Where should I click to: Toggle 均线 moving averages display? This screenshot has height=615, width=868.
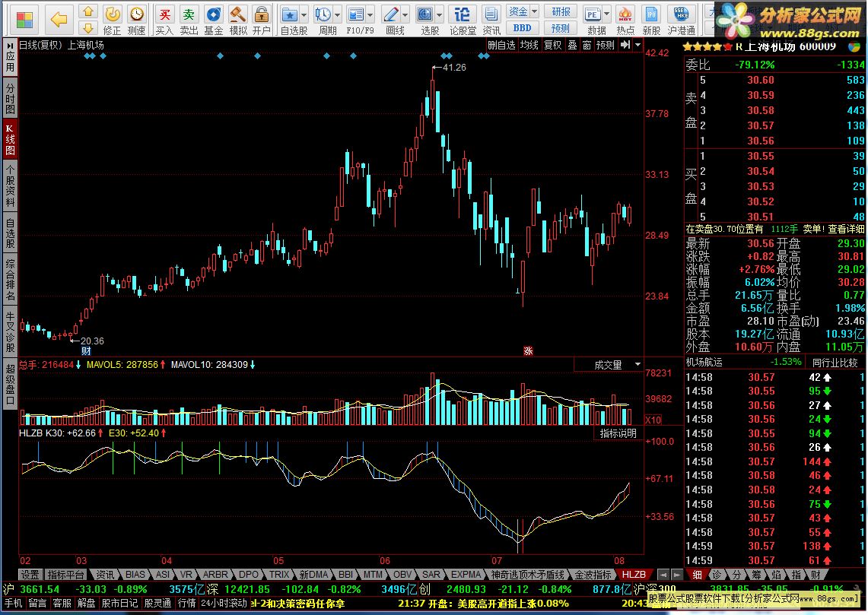pos(529,45)
